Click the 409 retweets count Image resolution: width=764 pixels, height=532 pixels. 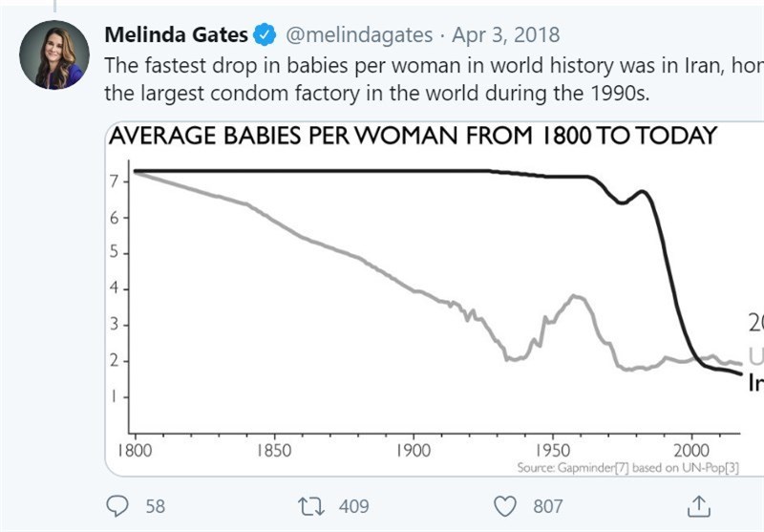[x=354, y=506]
